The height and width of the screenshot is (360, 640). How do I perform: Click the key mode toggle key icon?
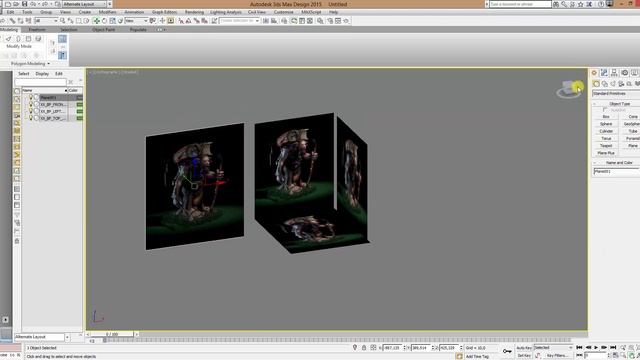[x=507, y=351]
